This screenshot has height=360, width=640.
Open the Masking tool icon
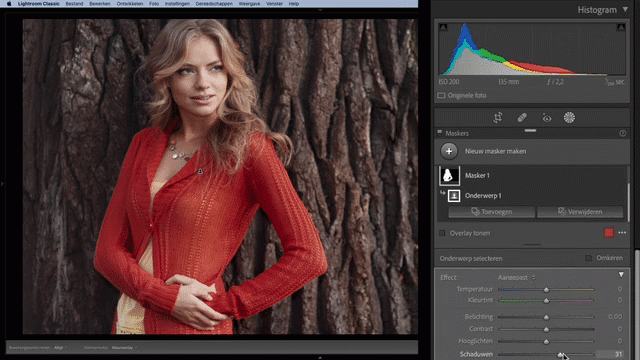[569, 118]
